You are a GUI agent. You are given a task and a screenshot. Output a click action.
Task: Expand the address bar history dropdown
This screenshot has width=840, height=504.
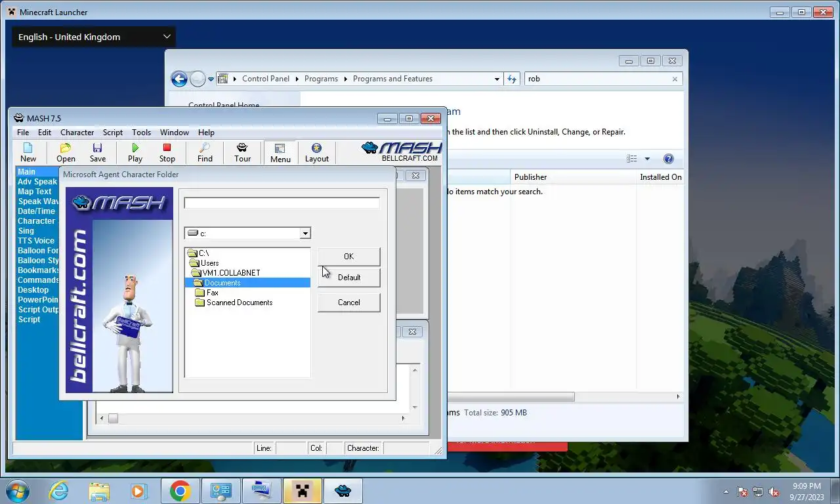[x=497, y=79]
